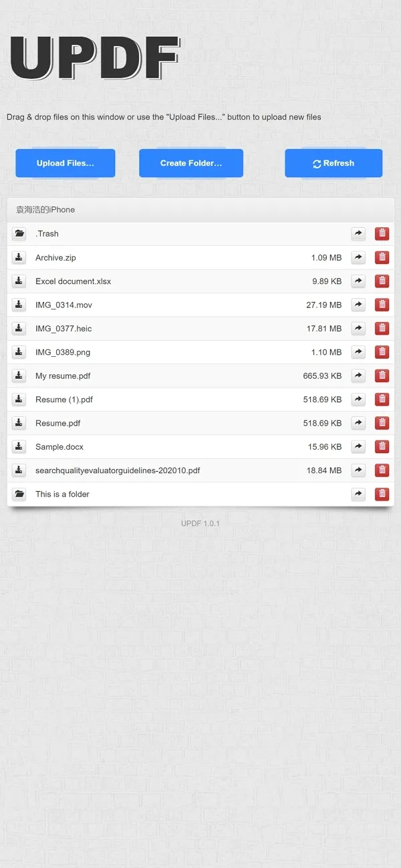Open the .Trash folder icon

click(x=19, y=234)
